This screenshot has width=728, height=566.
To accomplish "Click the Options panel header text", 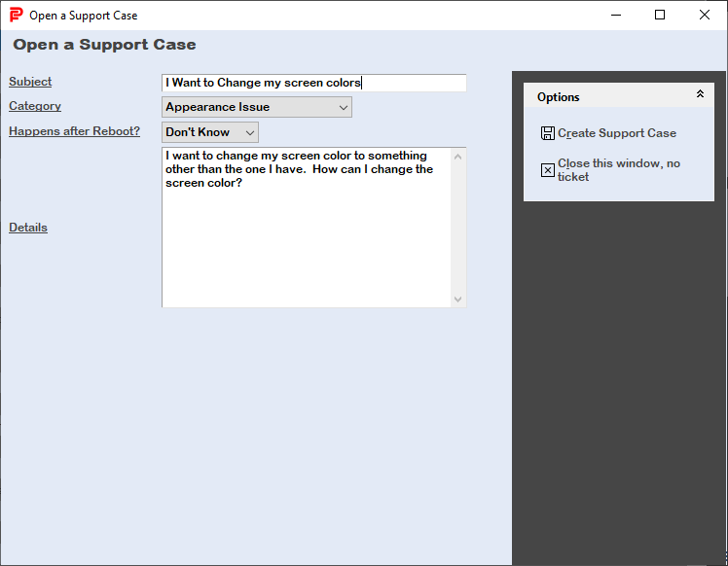I will click(x=558, y=97).
